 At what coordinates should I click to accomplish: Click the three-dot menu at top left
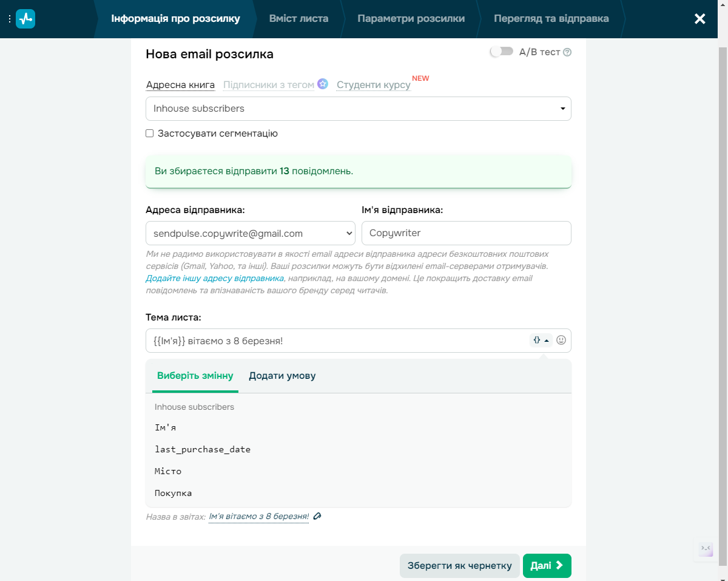coord(9,19)
